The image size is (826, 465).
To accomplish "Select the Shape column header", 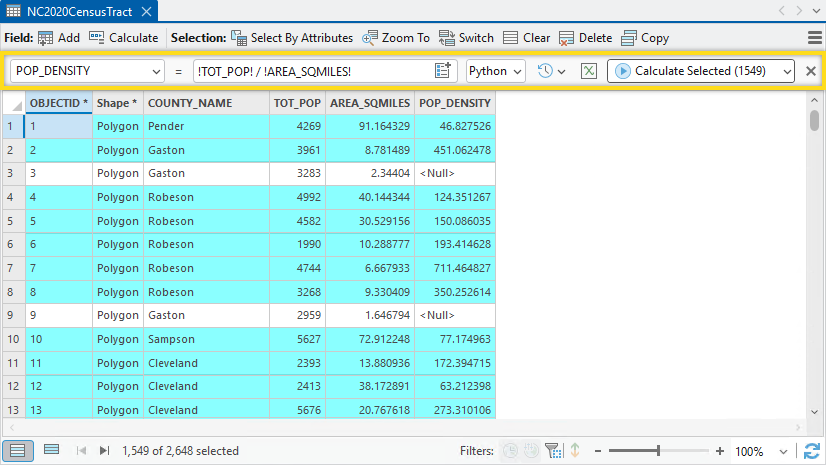I will pos(117,103).
